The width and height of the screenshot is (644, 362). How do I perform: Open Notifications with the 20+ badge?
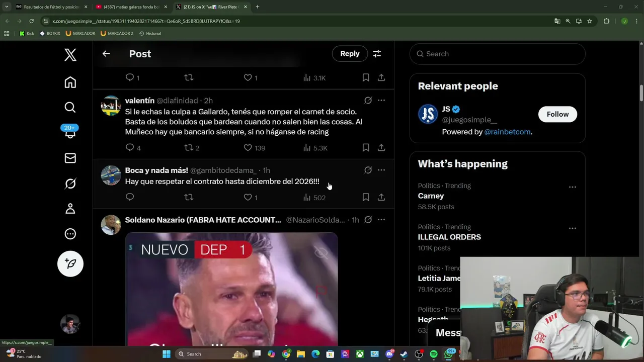click(x=70, y=131)
